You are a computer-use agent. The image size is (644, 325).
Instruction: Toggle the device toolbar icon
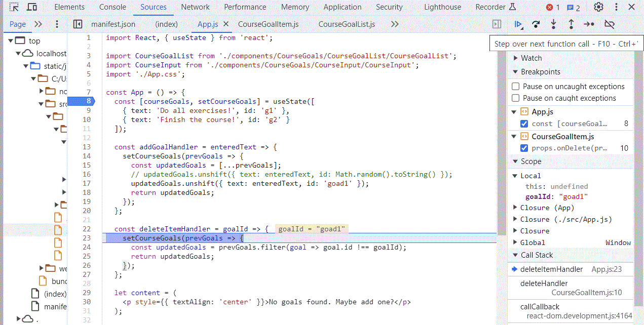pyautogui.click(x=31, y=7)
